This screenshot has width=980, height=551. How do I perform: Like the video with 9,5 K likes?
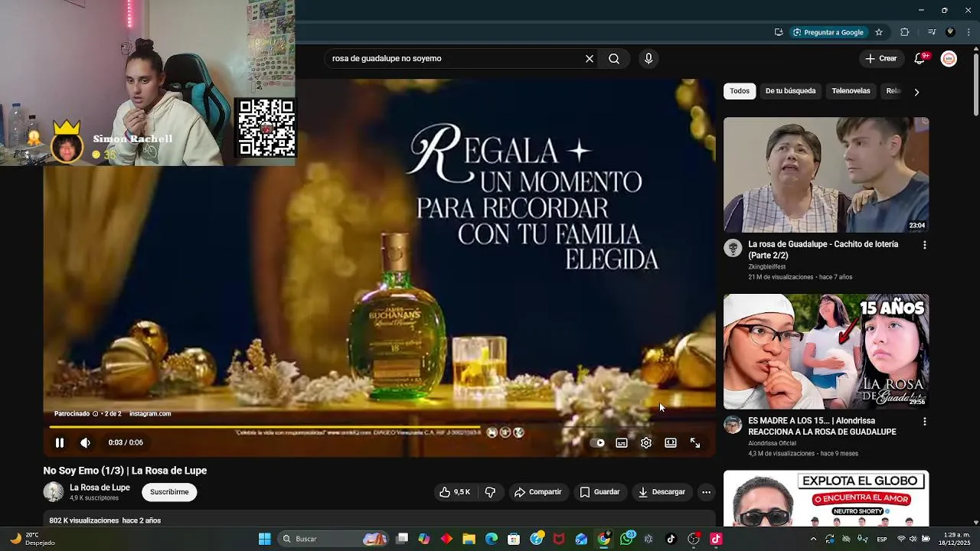pos(455,492)
